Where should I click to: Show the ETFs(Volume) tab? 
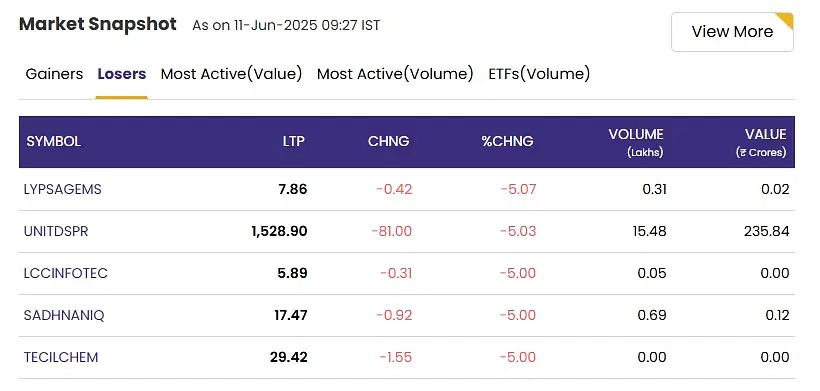click(x=539, y=74)
